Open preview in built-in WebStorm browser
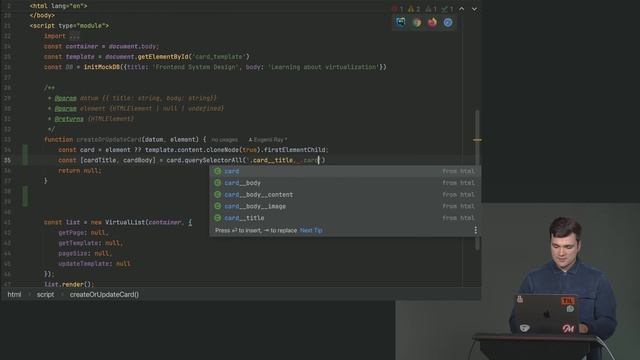 tap(400, 22)
